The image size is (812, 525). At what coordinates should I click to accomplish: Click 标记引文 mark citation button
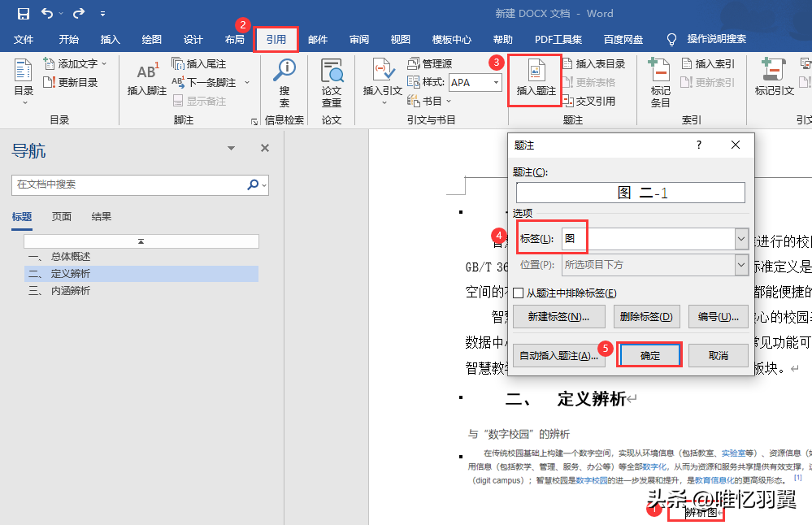tap(774, 78)
